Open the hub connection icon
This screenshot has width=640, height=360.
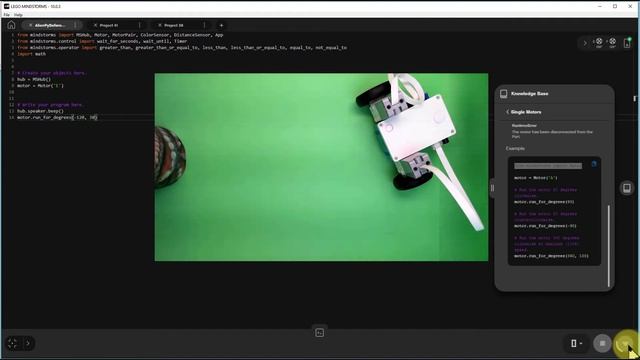click(627, 42)
